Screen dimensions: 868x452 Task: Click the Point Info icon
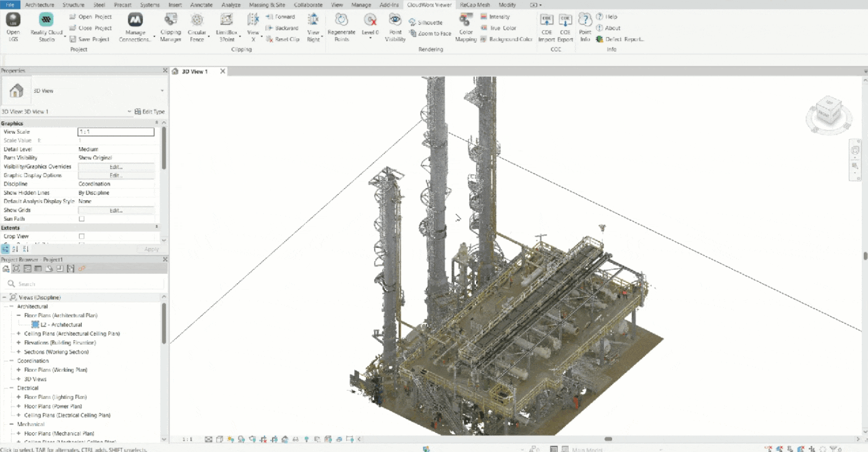(x=585, y=20)
